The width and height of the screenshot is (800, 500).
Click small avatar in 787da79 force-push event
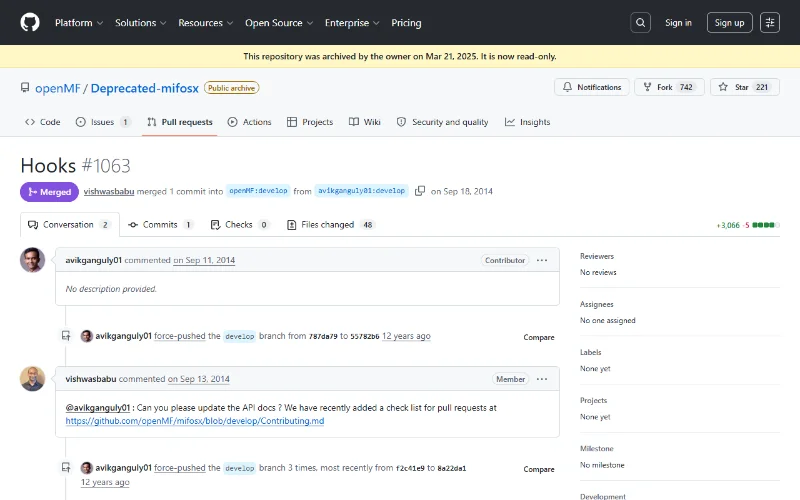[x=87, y=336]
